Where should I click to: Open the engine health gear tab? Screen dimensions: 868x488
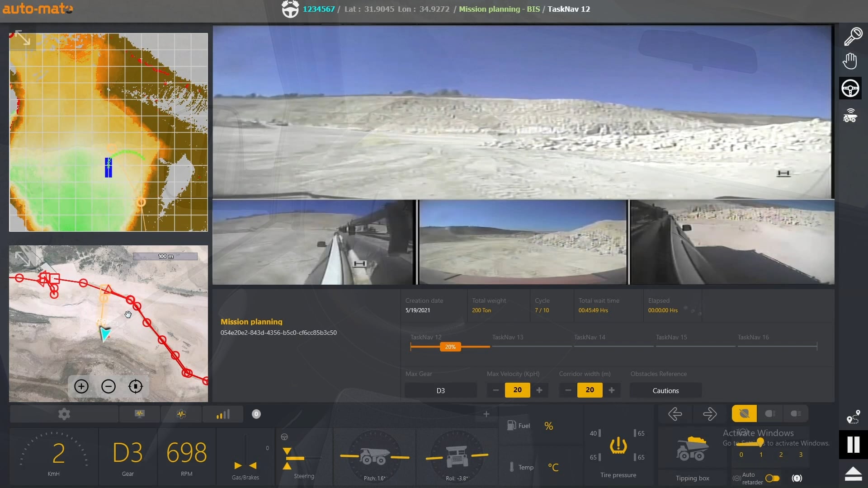click(181, 414)
